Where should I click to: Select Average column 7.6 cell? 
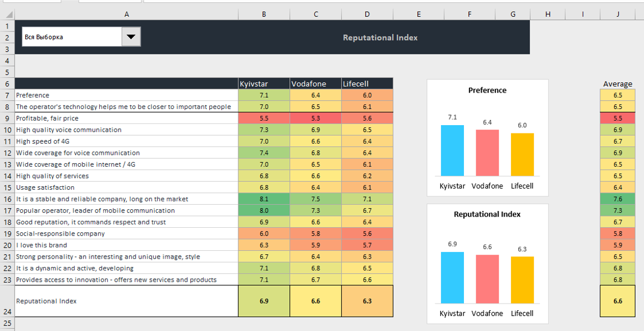618,199
